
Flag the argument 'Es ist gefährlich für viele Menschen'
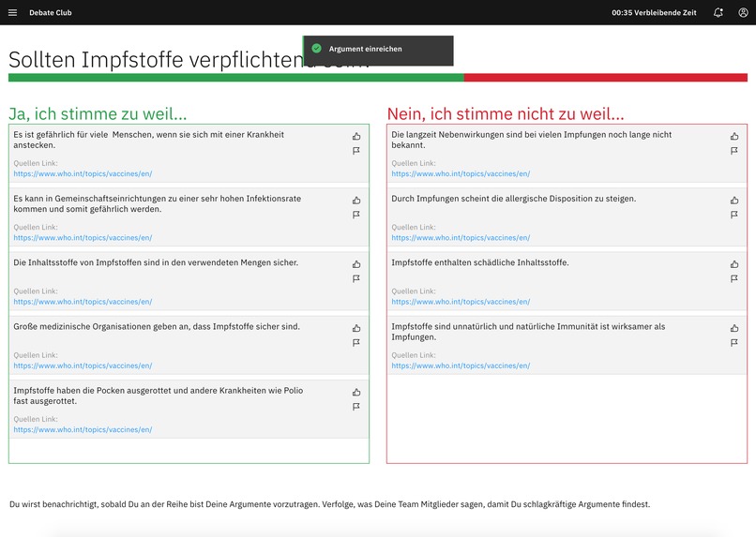(x=356, y=151)
